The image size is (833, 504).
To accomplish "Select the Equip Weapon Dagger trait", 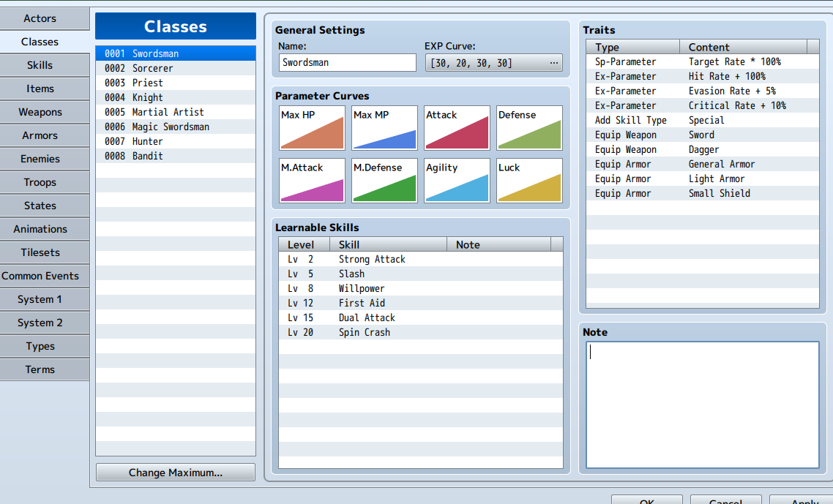I will point(702,149).
